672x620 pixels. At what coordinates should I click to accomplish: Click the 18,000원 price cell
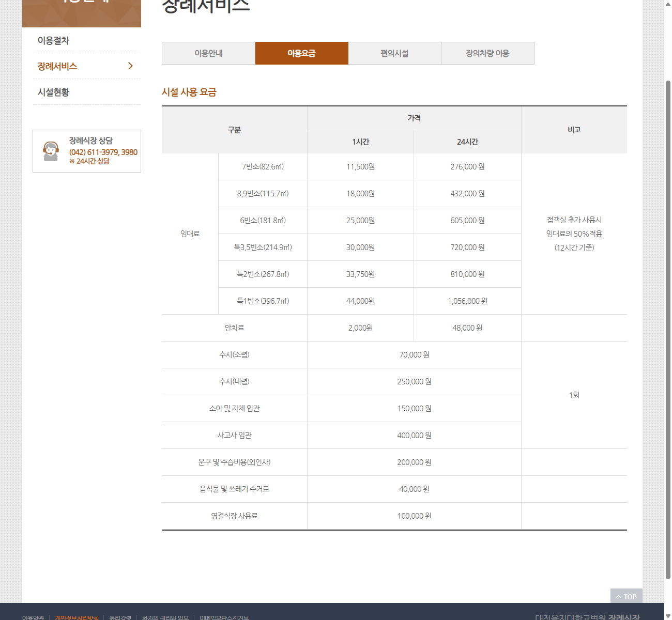360,193
